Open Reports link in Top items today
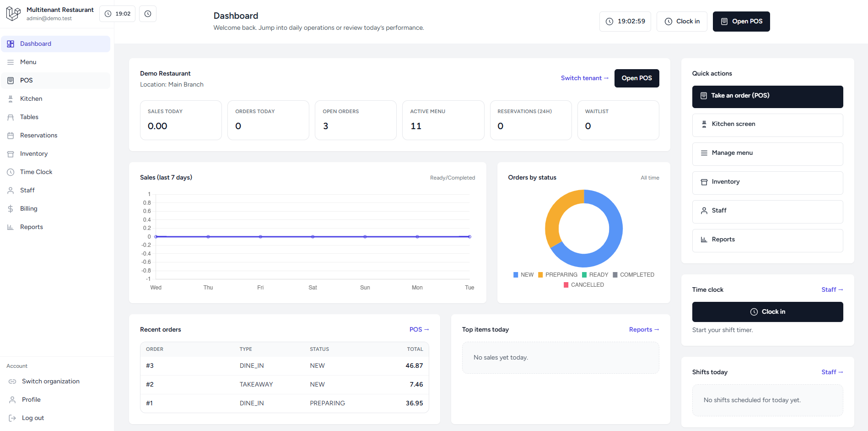 click(643, 329)
